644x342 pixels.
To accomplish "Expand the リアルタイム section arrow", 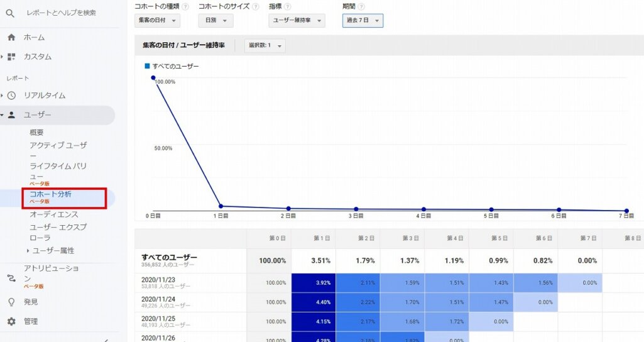I will click(x=2, y=96).
